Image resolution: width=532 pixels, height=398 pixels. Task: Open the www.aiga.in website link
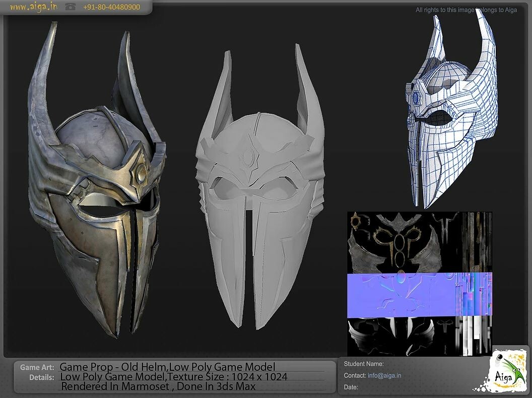[33, 7]
